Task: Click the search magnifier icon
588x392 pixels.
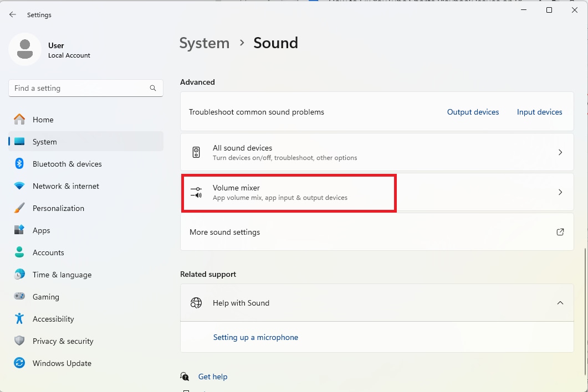Action: click(x=152, y=88)
